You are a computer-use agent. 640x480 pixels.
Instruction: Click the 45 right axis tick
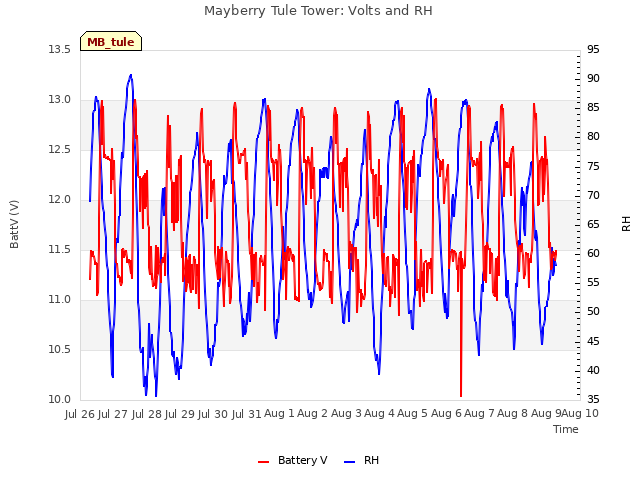point(593,341)
